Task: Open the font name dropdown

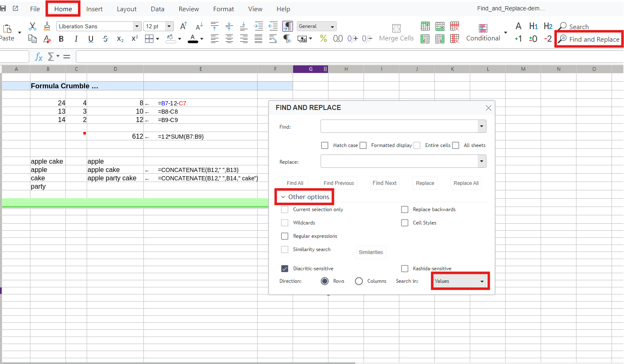Action: tap(137, 26)
